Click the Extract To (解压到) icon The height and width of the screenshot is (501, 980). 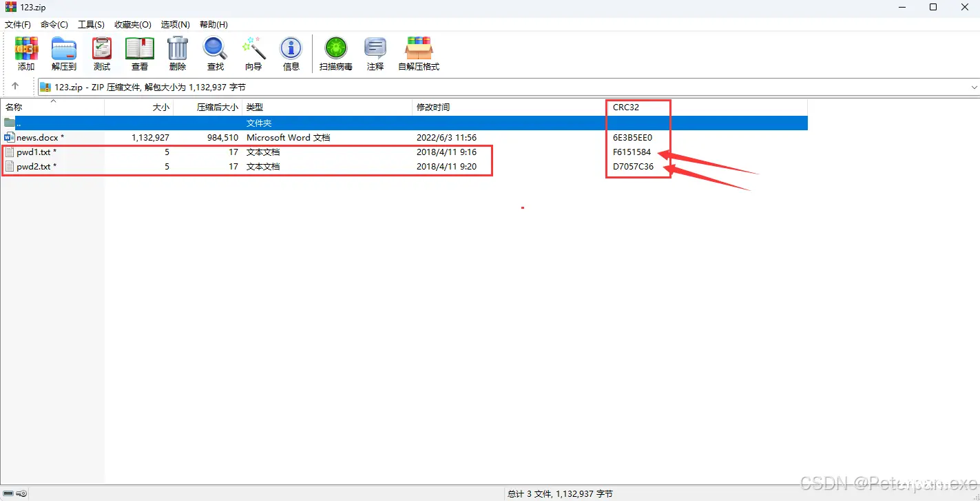point(64,54)
